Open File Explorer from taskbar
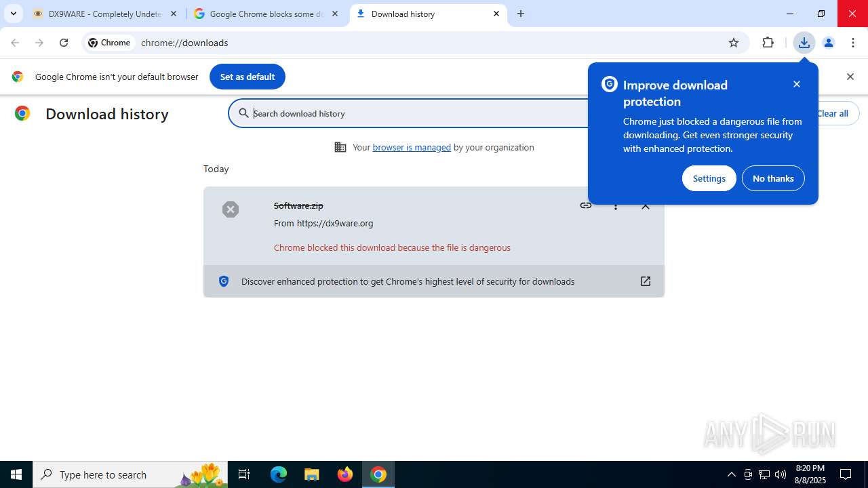The width and height of the screenshot is (868, 488). [312, 474]
